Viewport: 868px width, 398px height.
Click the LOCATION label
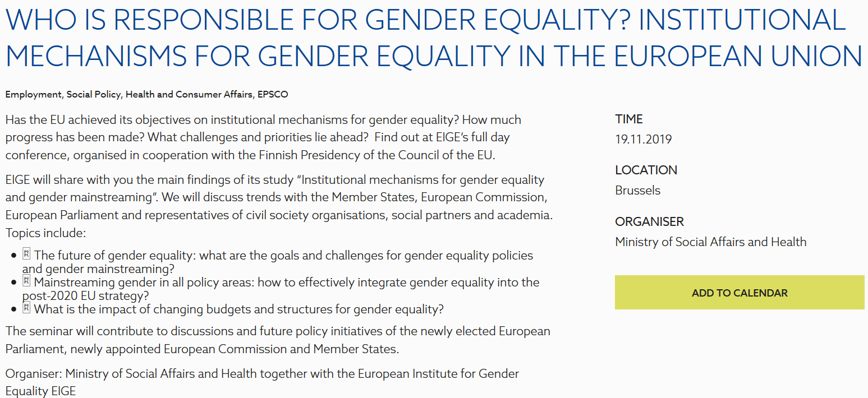pos(646,170)
